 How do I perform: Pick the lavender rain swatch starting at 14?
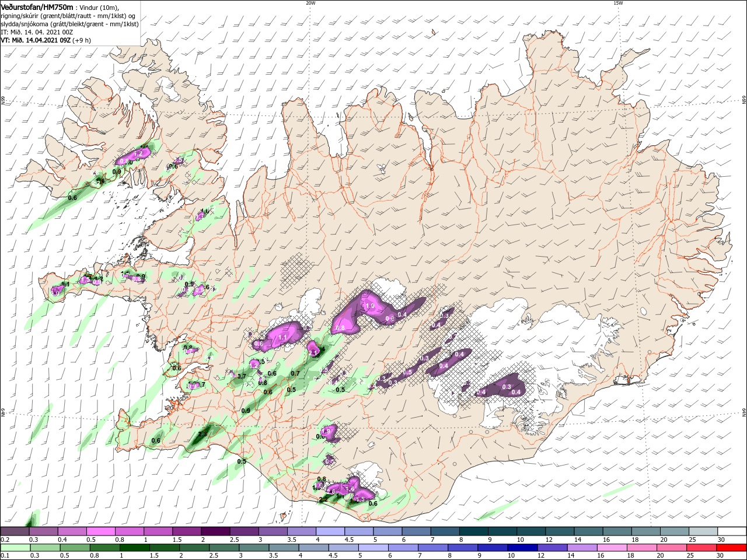[x=582, y=548]
